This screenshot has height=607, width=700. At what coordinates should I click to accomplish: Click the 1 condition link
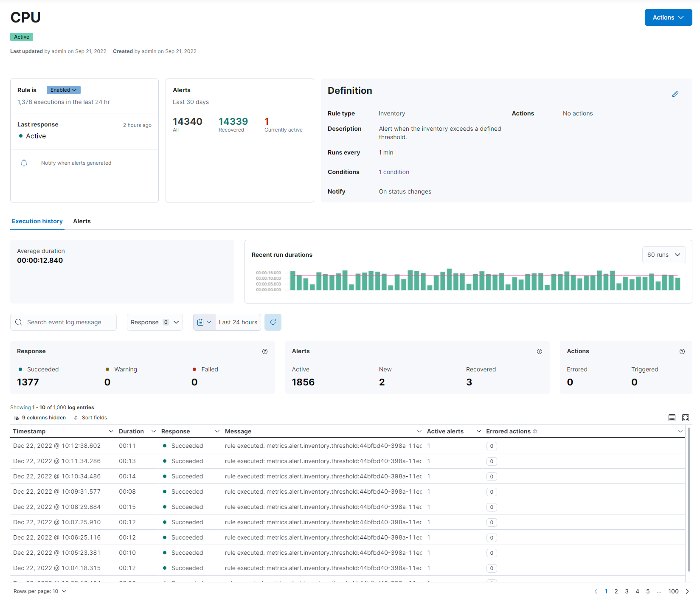pyautogui.click(x=394, y=172)
